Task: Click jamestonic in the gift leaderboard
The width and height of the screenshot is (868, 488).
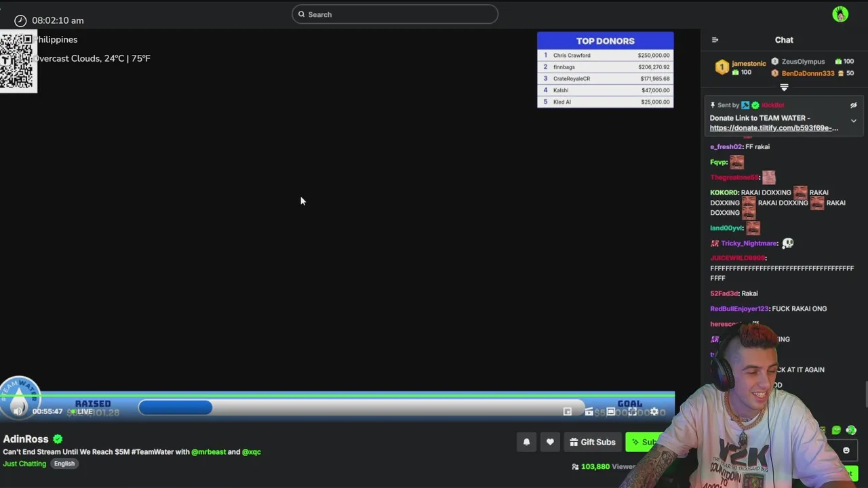Action: click(749, 64)
